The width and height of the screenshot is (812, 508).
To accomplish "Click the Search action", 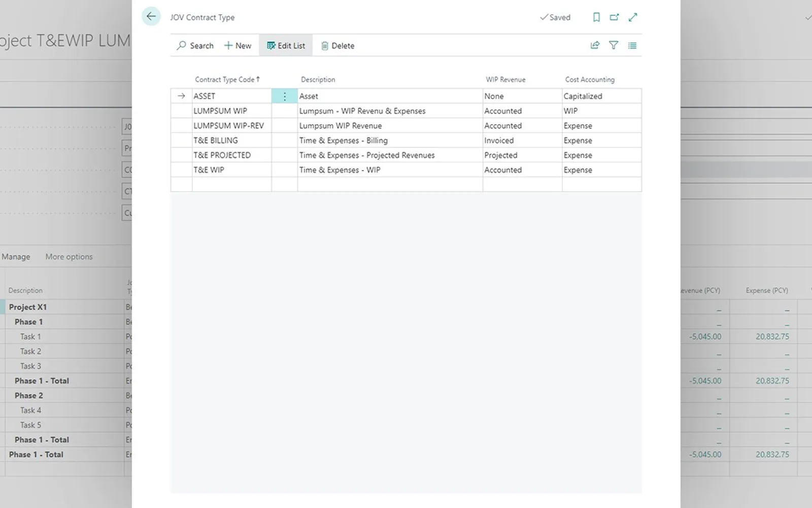I will (x=195, y=45).
